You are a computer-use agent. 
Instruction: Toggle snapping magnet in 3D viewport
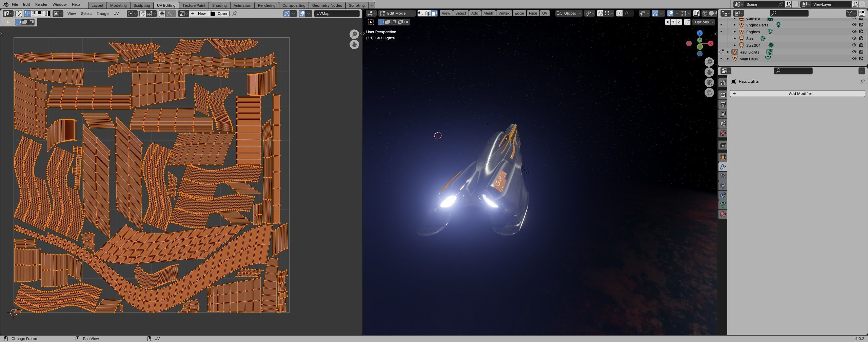click(x=600, y=13)
